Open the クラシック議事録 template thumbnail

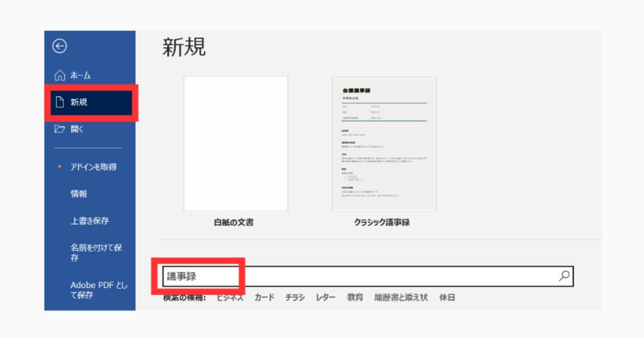coord(384,144)
